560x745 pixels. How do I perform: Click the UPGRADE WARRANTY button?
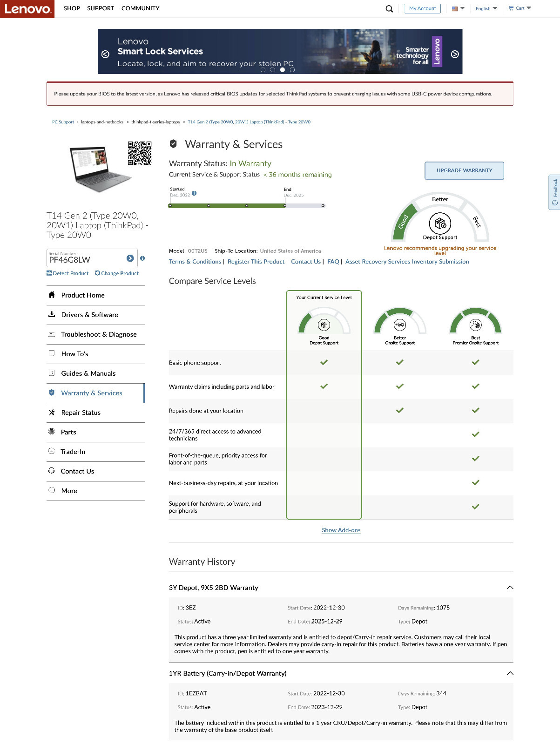[464, 170]
